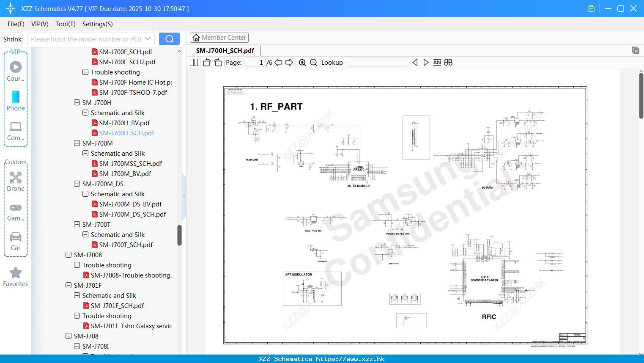The height and width of the screenshot is (363, 644).
Task: Zoom out of the schematic
Action: (x=313, y=63)
